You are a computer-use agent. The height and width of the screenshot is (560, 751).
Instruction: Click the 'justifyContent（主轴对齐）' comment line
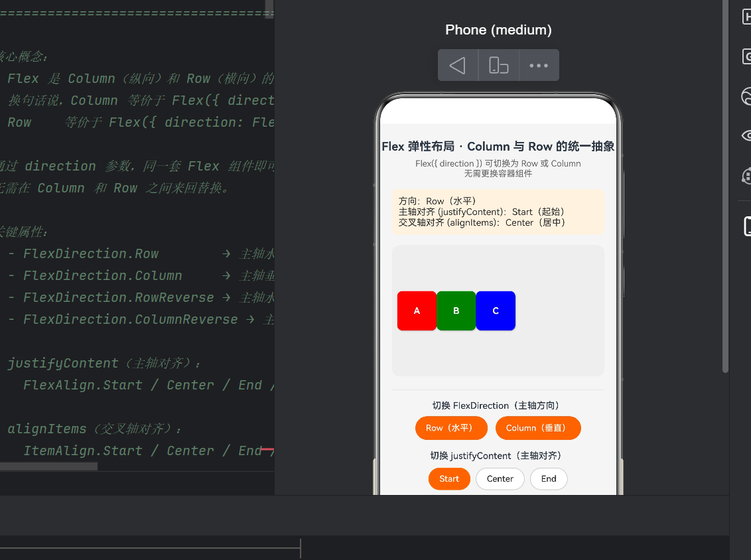[104, 363]
